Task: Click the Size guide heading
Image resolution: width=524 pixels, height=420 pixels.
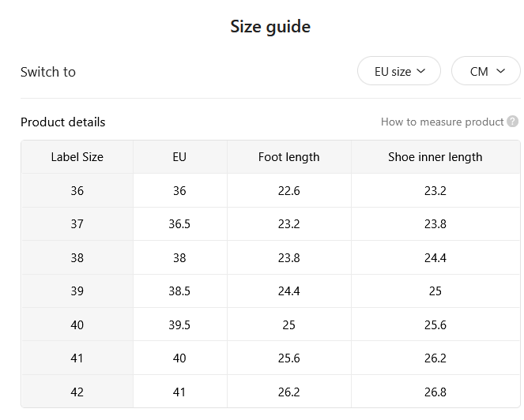Action: tap(270, 27)
